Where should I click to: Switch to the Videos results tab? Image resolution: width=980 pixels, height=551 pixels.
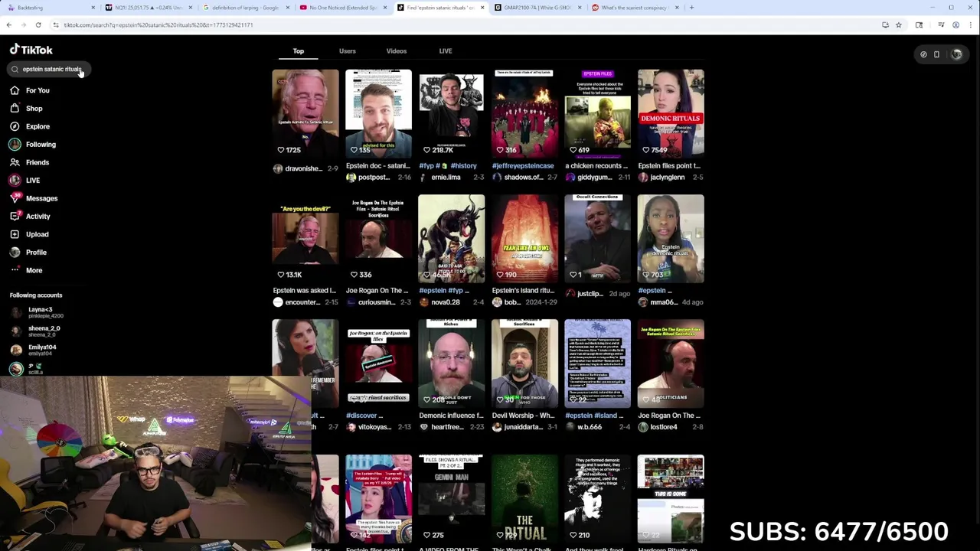coord(397,51)
